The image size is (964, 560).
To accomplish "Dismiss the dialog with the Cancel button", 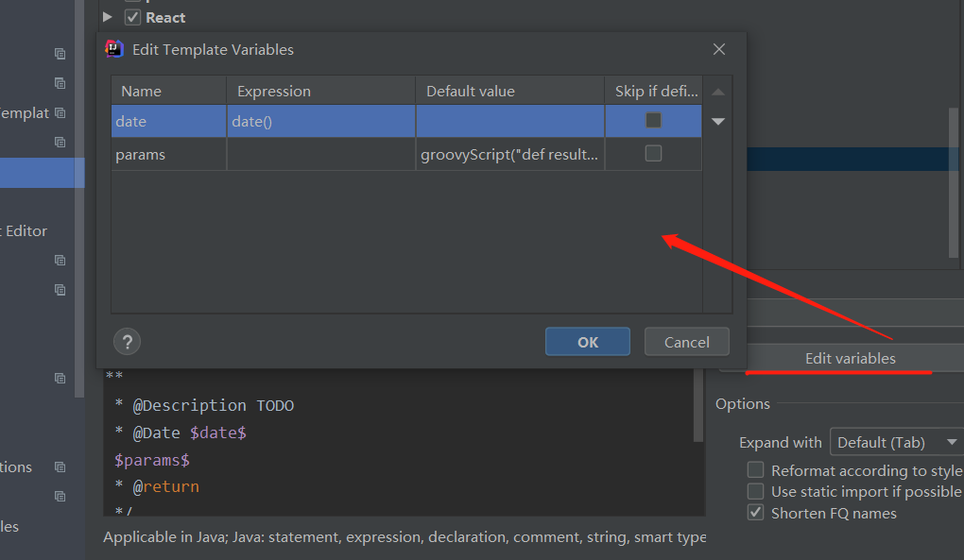I will point(686,342).
